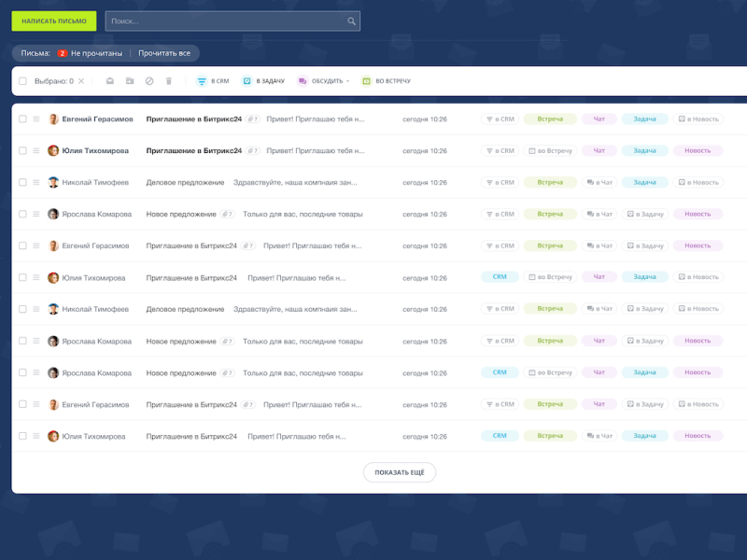Click в Чат pill in read Евгений Герасимов row

599,245
